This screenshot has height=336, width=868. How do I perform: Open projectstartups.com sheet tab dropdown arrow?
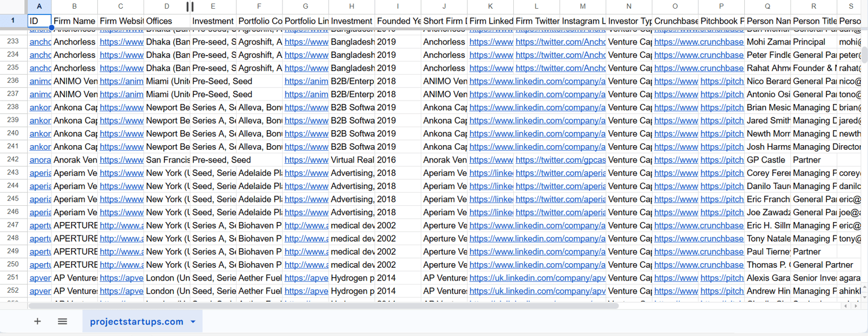193,322
